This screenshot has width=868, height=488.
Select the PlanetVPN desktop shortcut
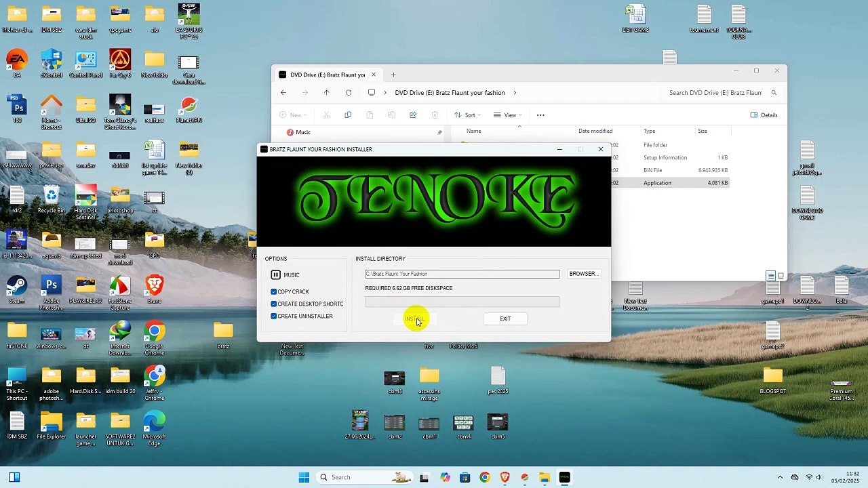tap(189, 109)
